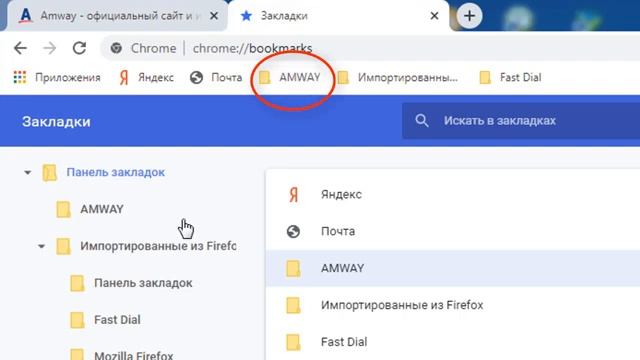Viewport: 640px width, 360px height.
Task: Open the AMWAY folder in the bookmarks bar
Action: (290, 77)
